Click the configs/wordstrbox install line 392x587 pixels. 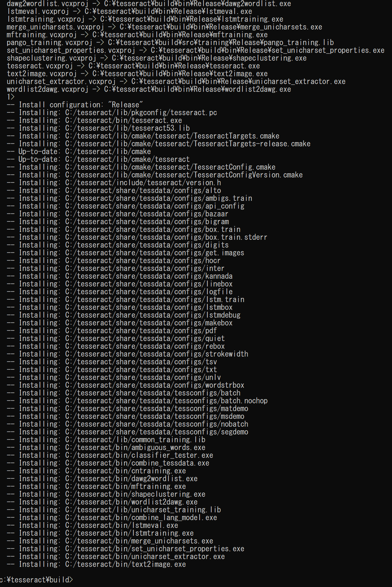126,385
